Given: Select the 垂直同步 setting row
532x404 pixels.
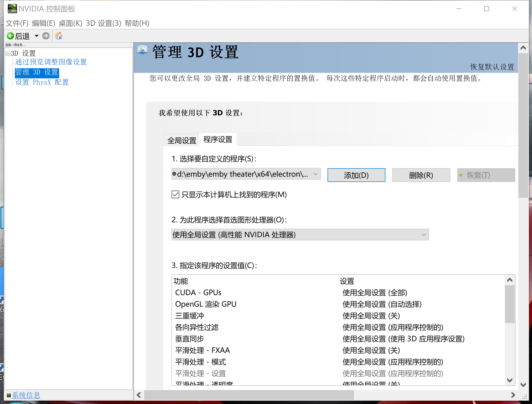Looking at the screenshot, I should tap(338, 339).
